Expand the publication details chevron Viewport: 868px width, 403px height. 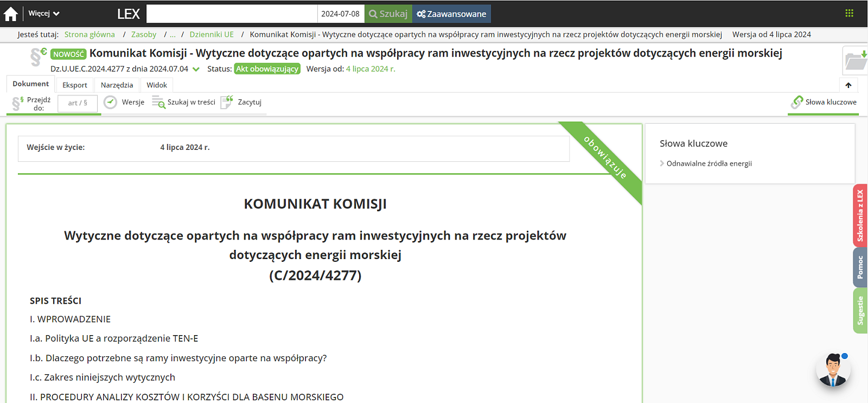[x=196, y=70]
